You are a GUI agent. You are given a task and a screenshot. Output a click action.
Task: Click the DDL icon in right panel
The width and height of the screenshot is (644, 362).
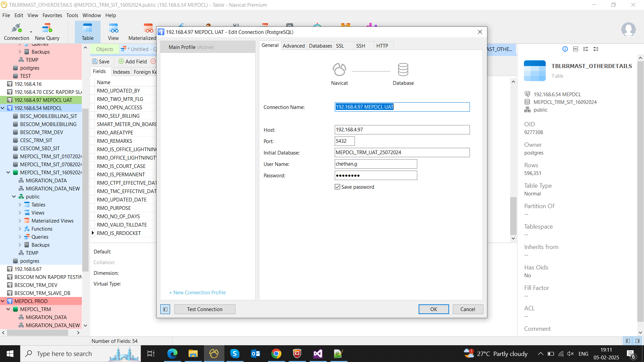[576, 49]
